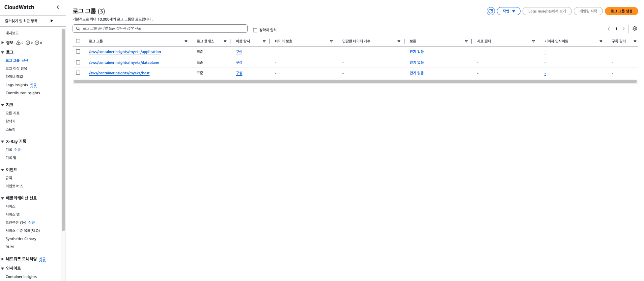Viewport: 644px width, 281px height.
Task: Open 트랜잭션 검색 in the sidebar
Action: tap(16, 223)
